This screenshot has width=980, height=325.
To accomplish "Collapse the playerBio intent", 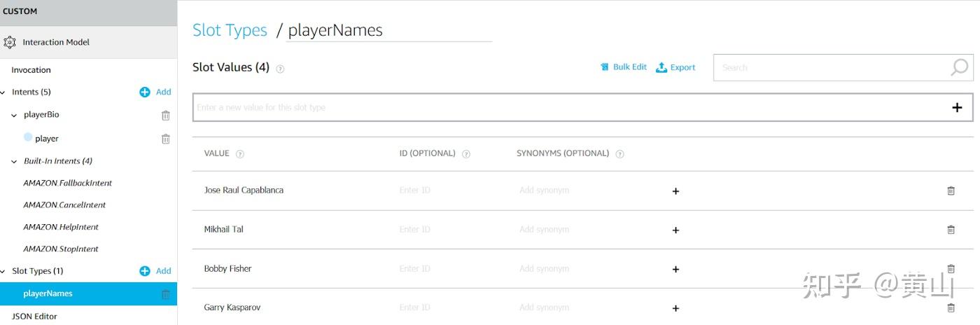I will click(x=14, y=115).
